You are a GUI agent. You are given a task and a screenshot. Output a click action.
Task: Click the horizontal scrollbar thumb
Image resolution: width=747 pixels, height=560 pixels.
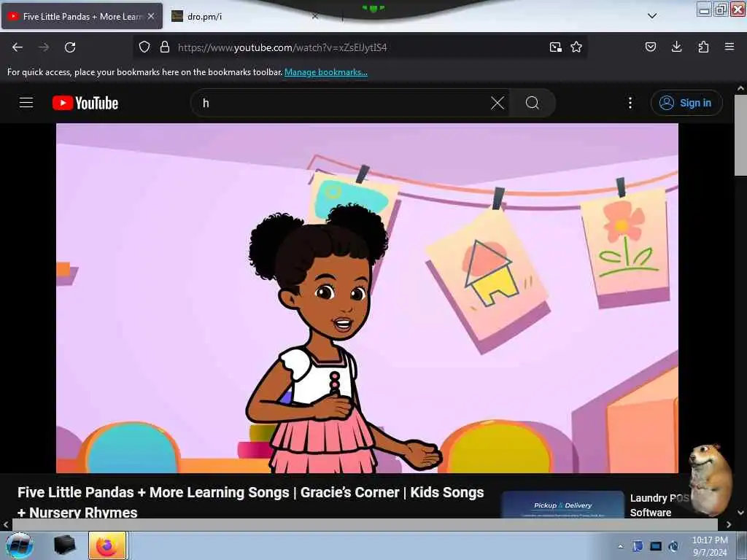click(x=365, y=524)
